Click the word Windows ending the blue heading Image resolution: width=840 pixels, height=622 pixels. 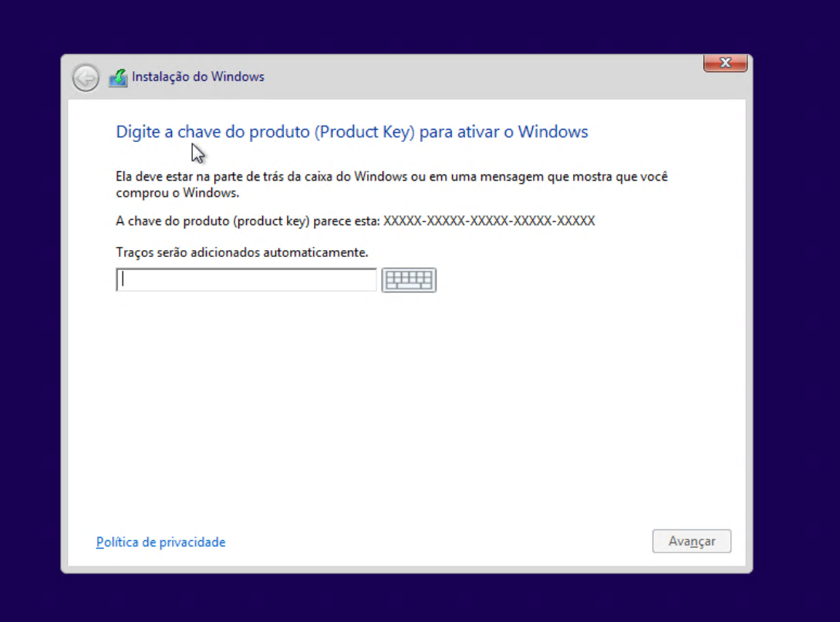tap(553, 132)
